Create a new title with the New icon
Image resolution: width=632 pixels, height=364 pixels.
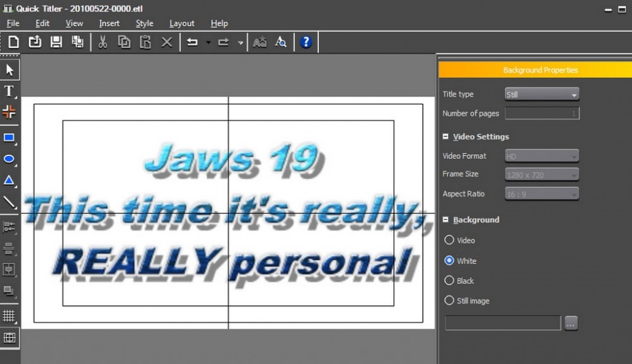[x=13, y=42]
